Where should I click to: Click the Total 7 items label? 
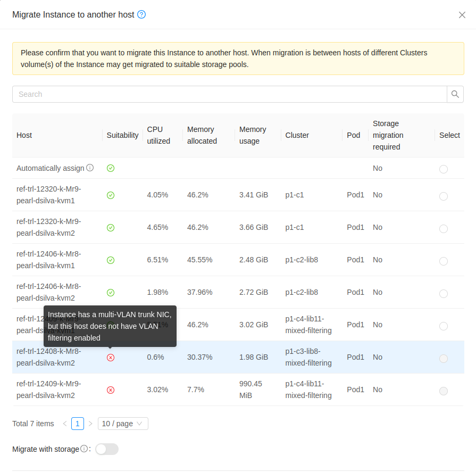tap(33, 424)
